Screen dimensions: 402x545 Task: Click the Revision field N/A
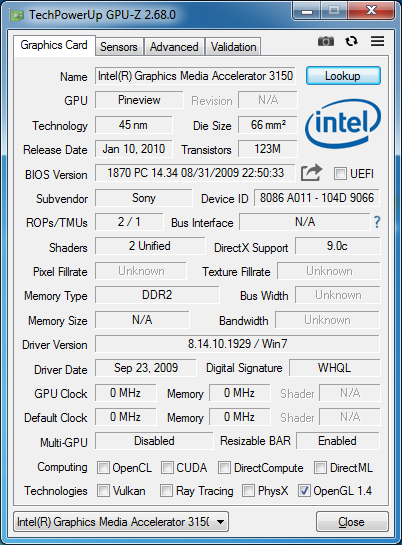pyautogui.click(x=268, y=100)
